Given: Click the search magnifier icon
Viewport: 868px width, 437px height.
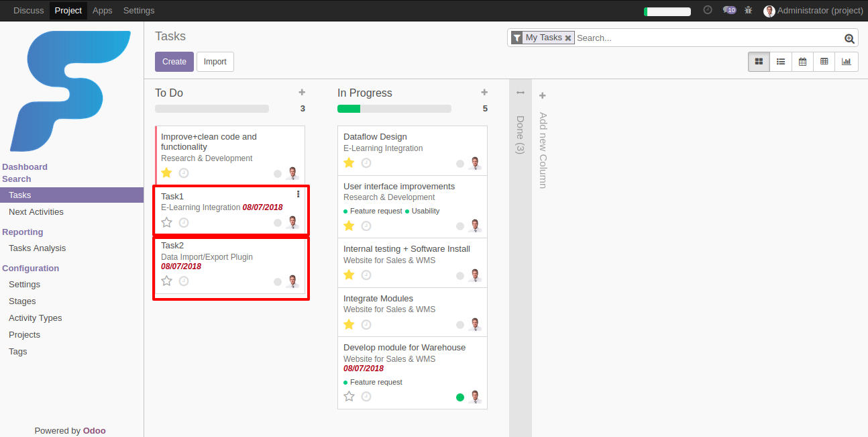Looking at the screenshot, I should pyautogui.click(x=849, y=39).
